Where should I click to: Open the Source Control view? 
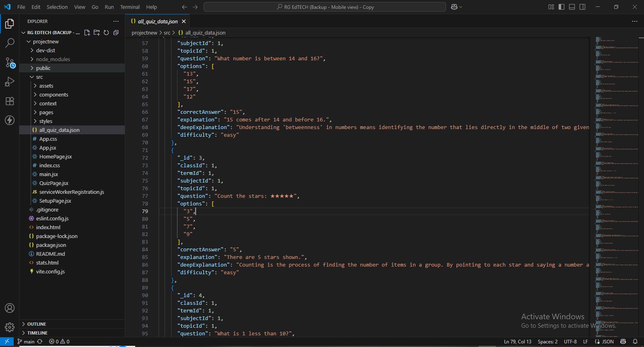coord(10,63)
